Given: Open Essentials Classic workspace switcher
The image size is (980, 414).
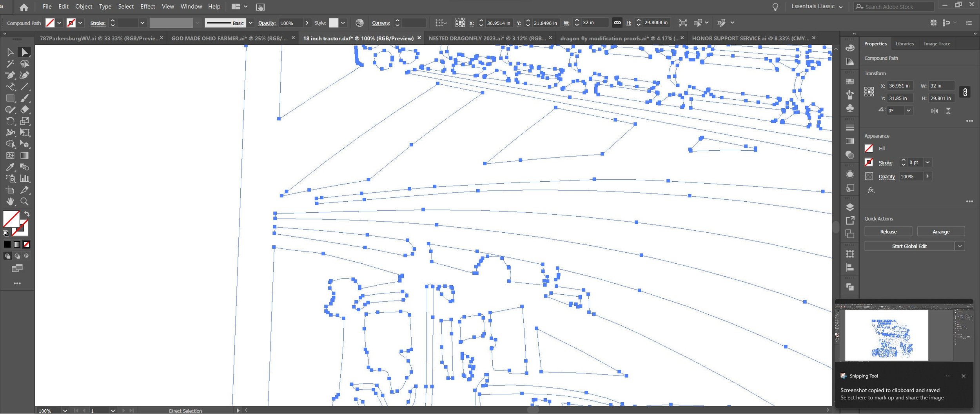Looking at the screenshot, I should (x=817, y=7).
